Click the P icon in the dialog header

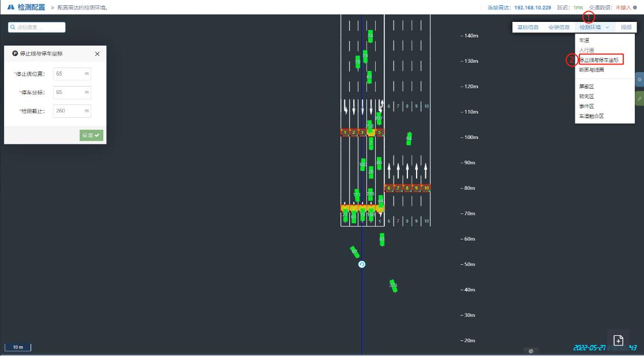click(x=15, y=54)
